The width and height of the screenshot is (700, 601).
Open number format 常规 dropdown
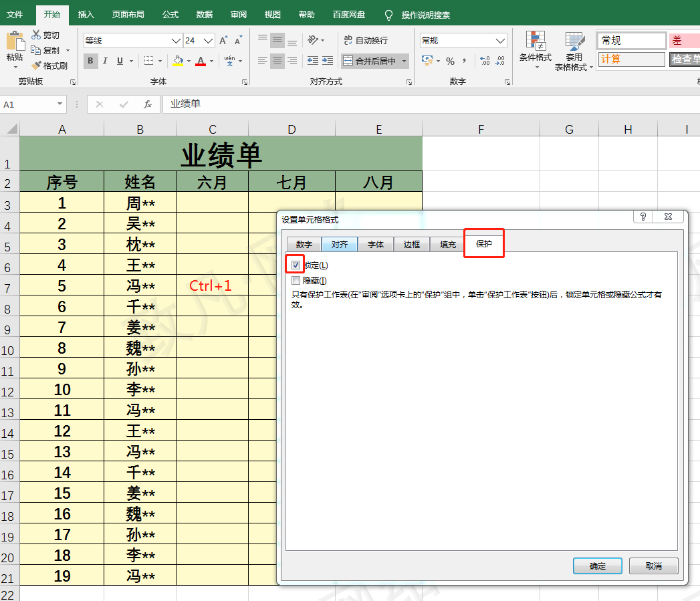pyautogui.click(x=500, y=41)
